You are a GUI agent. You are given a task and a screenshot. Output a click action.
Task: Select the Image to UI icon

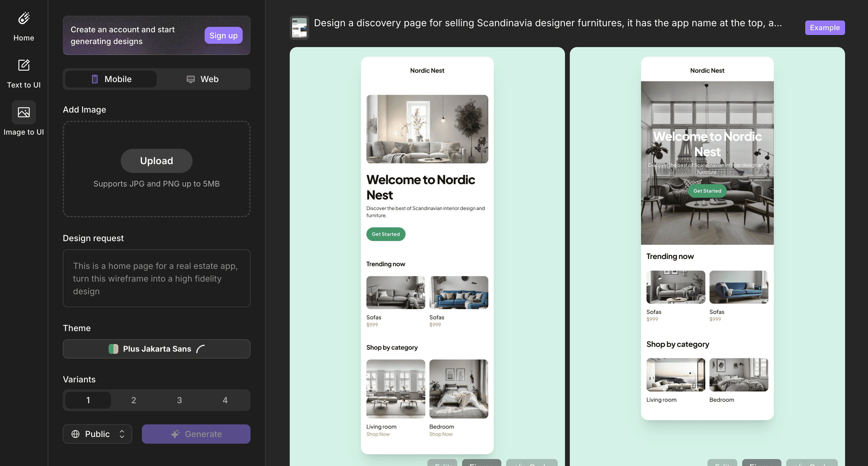coord(24,112)
